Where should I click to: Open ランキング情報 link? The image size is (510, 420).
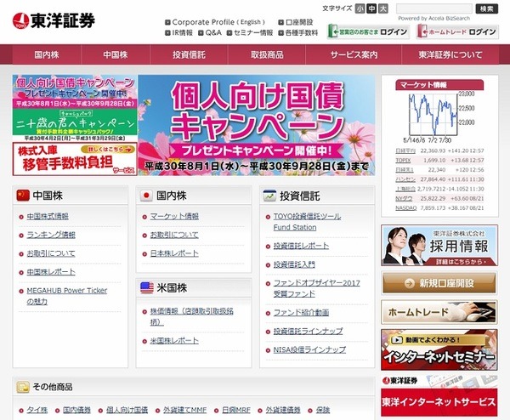pyautogui.click(x=51, y=235)
